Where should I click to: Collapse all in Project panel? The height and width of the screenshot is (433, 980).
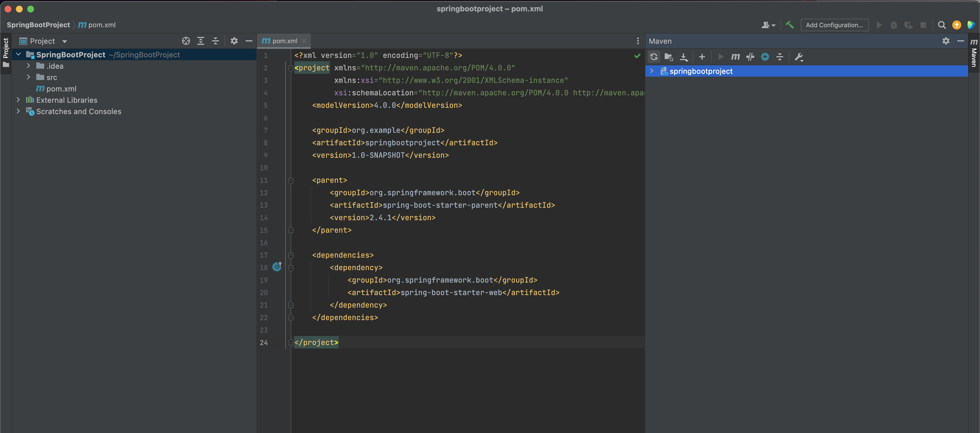coord(215,41)
